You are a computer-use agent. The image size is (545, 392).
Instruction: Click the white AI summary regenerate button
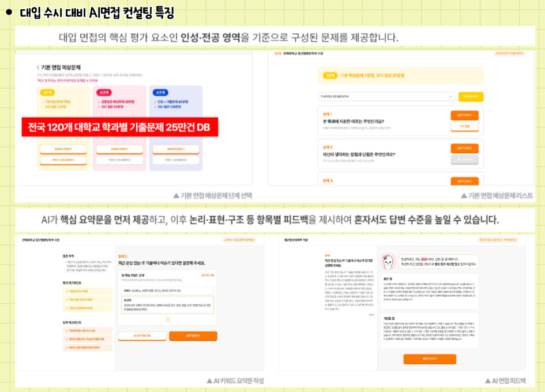click(142, 336)
